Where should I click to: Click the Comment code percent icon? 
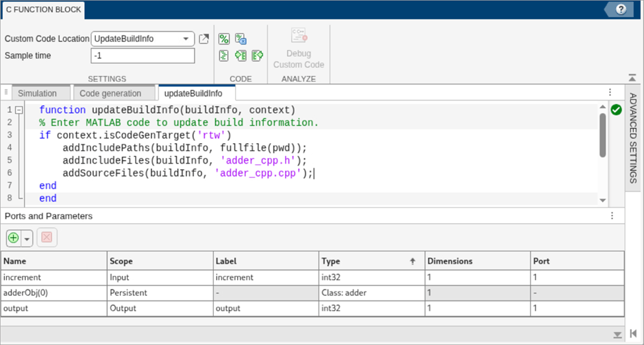click(x=224, y=39)
